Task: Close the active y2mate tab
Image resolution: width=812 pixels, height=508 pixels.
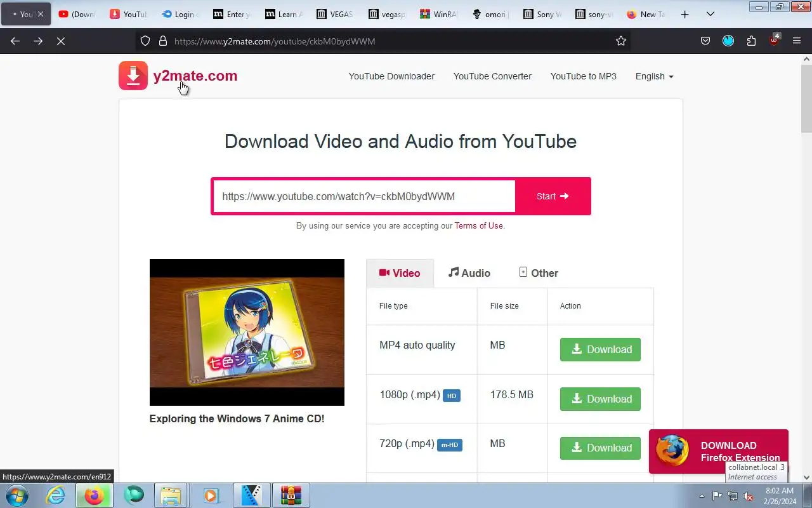Action: click(41, 14)
